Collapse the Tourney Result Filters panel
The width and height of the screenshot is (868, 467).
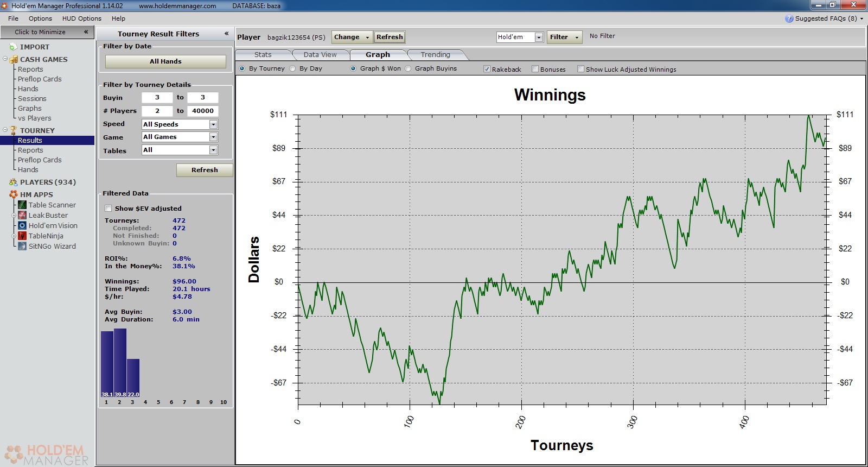tap(226, 34)
